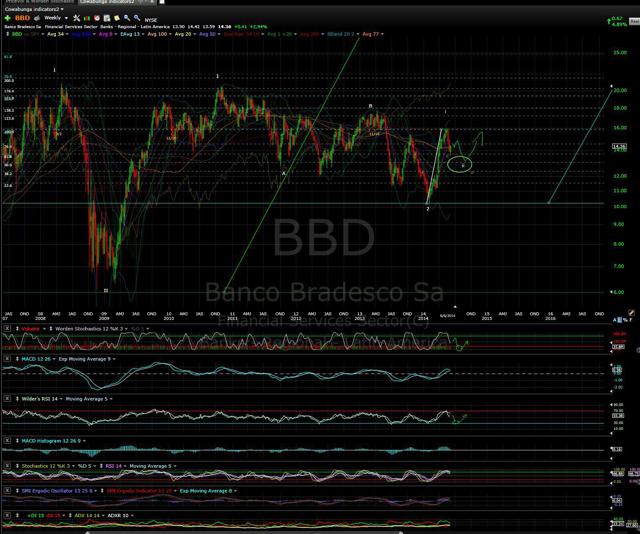Click the move handle next to MACD 12 26
This screenshot has width=640, height=534.
coord(17,359)
